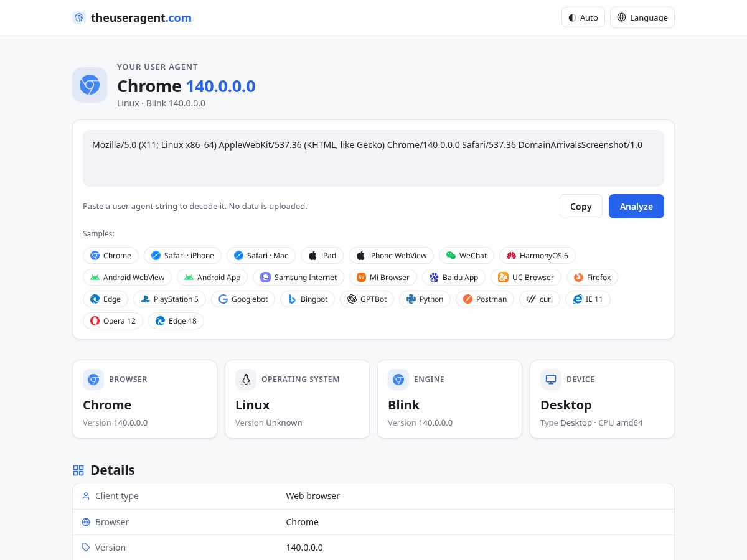The height and width of the screenshot is (560, 747).
Task: Click the Linux penguin icon in Operating System card
Action: (x=246, y=380)
